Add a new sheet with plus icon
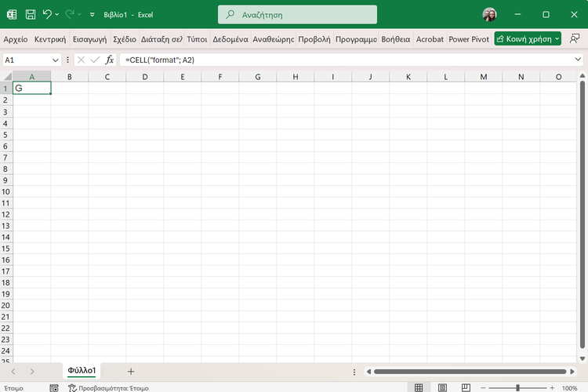 [131, 371]
